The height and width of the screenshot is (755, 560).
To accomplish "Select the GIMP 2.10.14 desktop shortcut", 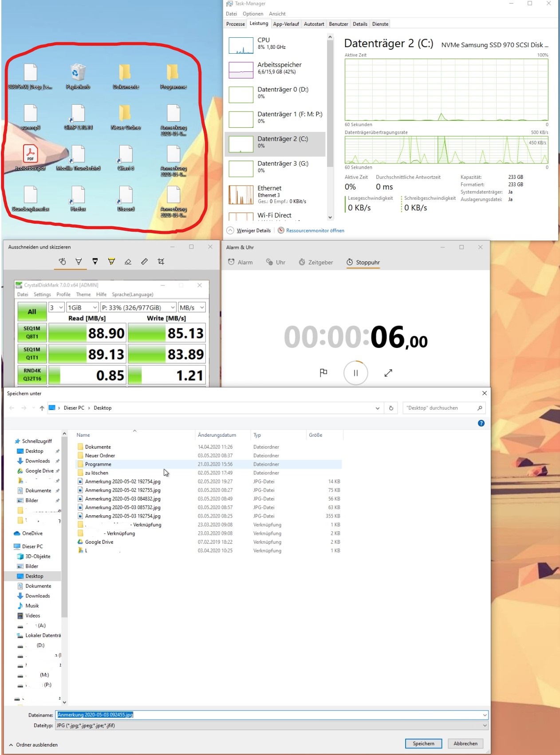I will point(78,117).
